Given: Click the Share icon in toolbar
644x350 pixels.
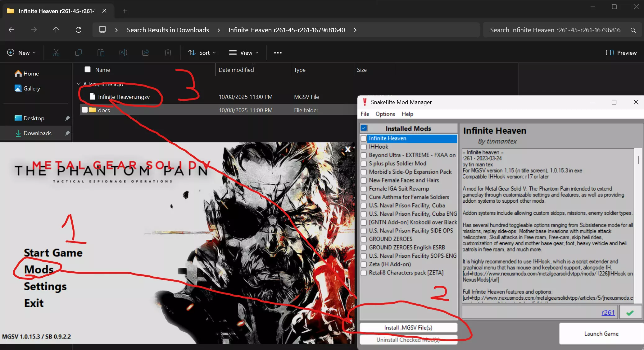Looking at the screenshot, I should 145,53.
